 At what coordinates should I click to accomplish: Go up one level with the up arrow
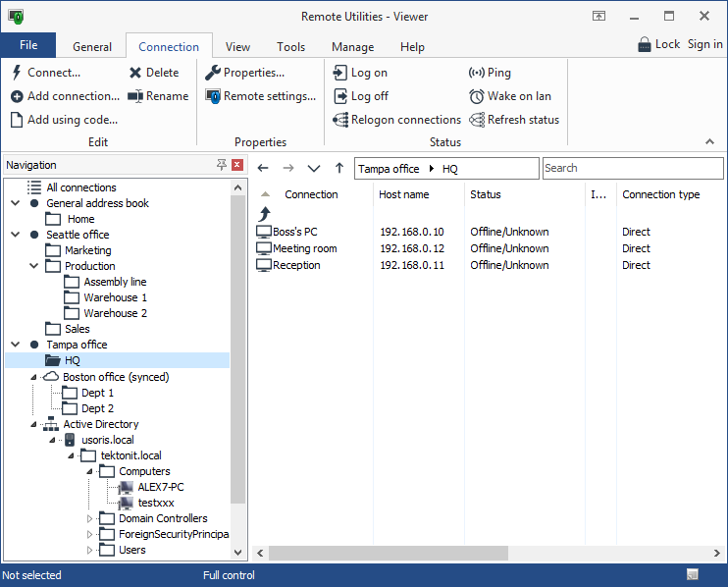339,168
